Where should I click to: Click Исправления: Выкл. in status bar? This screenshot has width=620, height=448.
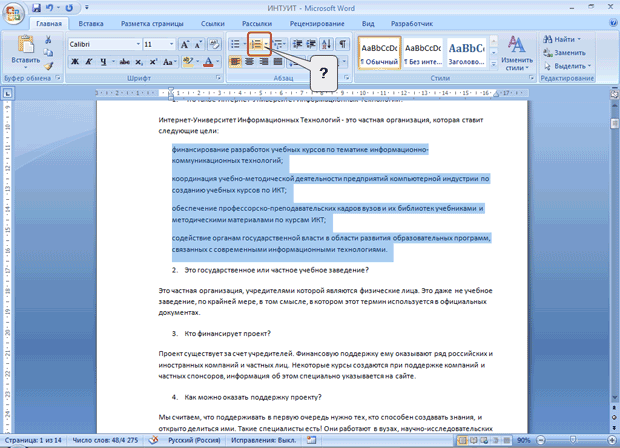[x=263, y=440]
